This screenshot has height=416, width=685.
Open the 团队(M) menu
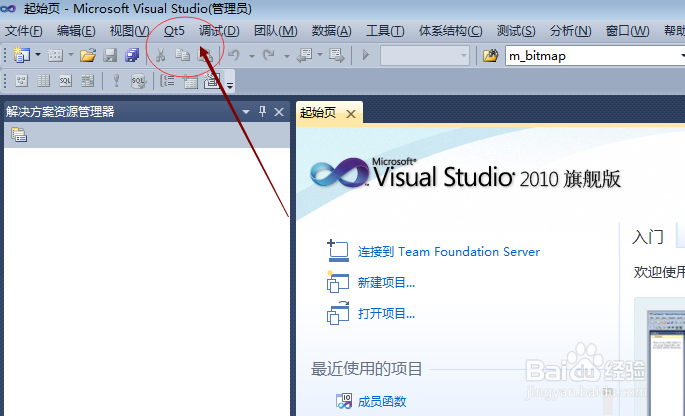point(276,31)
